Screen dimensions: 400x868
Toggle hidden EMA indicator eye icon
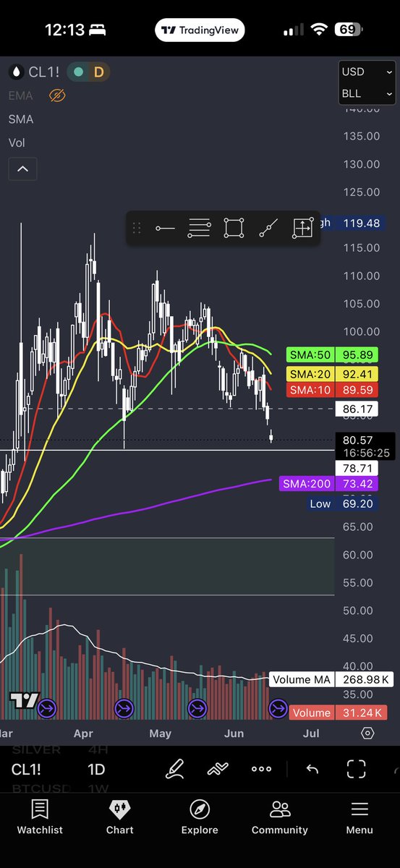(57, 95)
